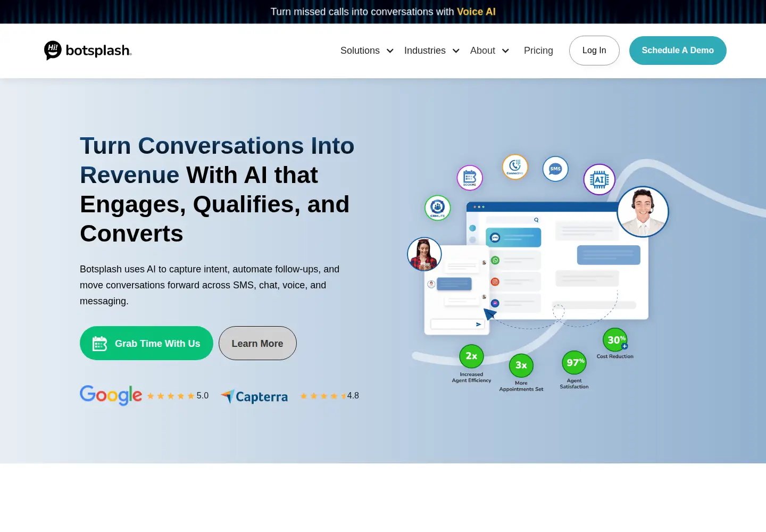Click the CRMLite icon with the green ring
The height and width of the screenshot is (532, 766).
tap(438, 207)
